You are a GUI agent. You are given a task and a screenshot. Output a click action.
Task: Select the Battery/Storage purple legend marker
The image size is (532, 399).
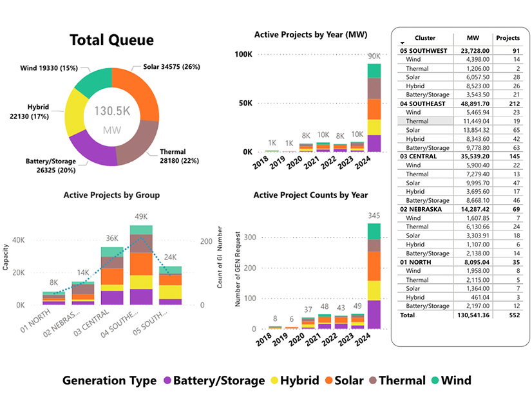(x=168, y=380)
